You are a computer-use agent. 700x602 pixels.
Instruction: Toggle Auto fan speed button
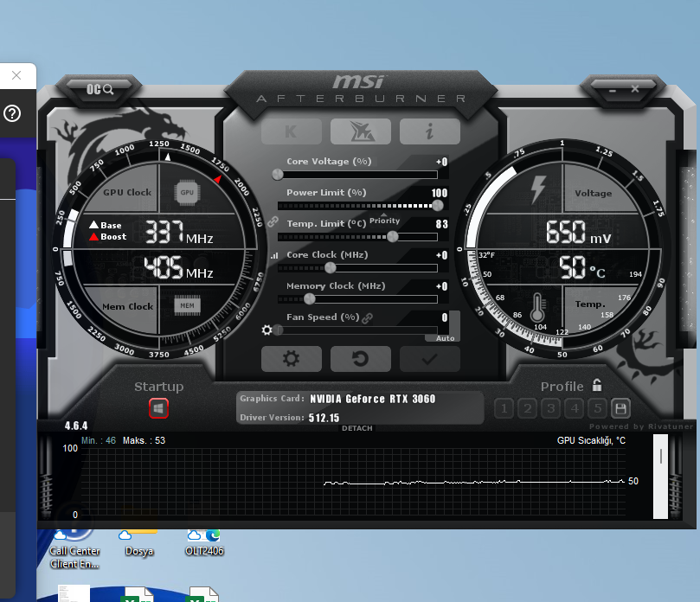[x=445, y=338]
